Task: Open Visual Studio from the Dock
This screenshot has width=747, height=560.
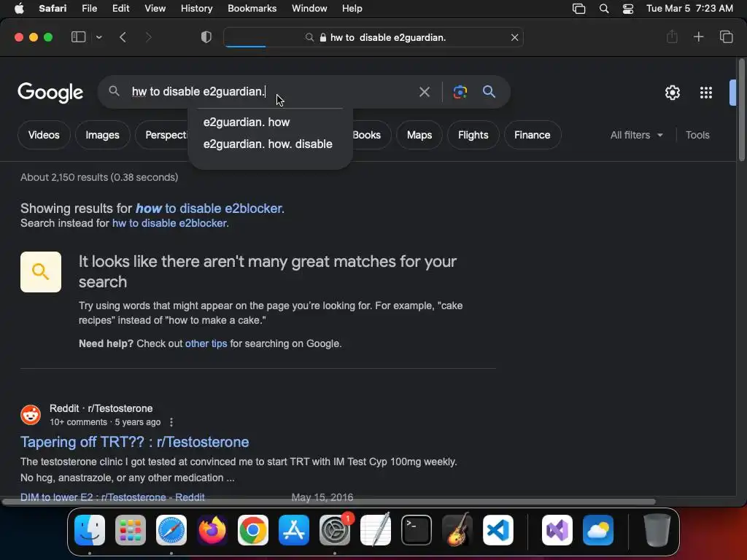Action: tap(557, 530)
